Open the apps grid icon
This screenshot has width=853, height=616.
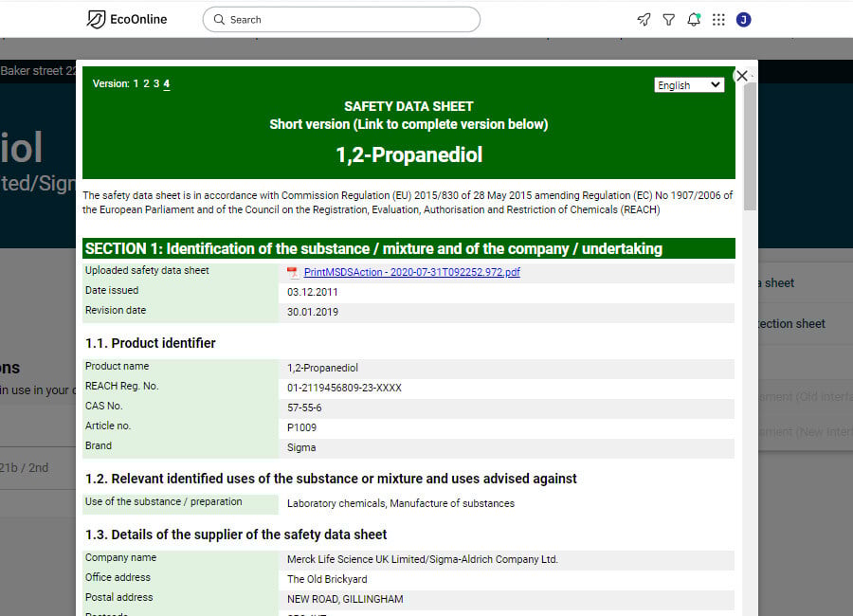point(718,20)
